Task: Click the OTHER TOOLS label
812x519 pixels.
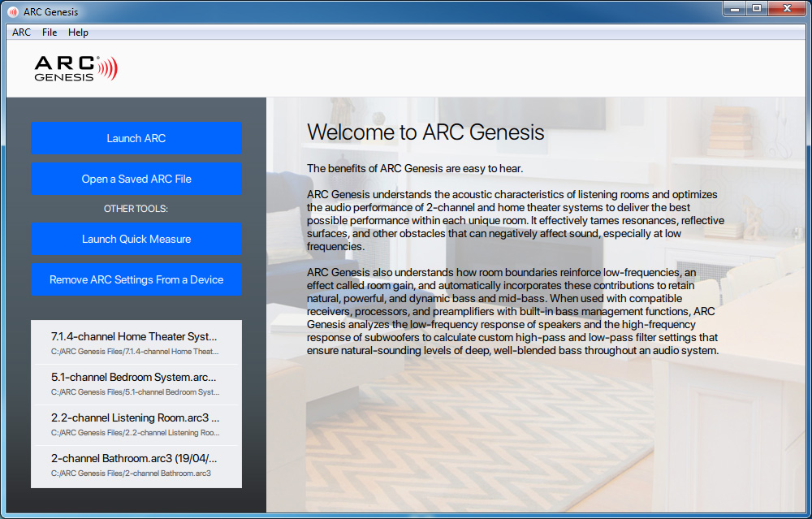Action: 136,209
